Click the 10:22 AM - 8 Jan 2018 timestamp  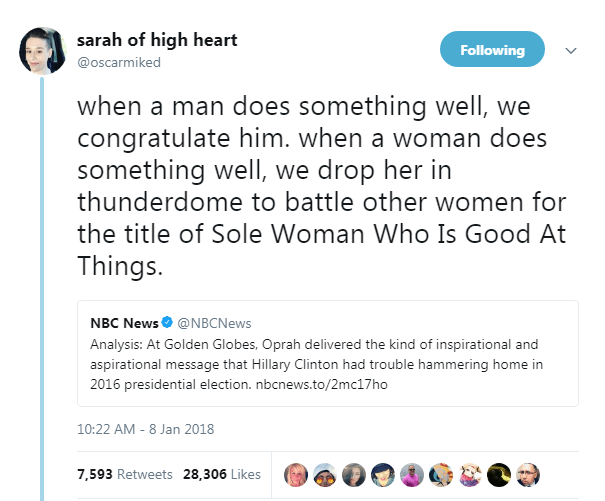pyautogui.click(x=145, y=430)
